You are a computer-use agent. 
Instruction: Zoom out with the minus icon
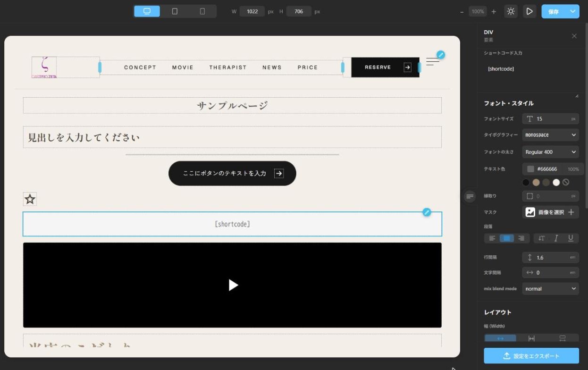click(462, 11)
